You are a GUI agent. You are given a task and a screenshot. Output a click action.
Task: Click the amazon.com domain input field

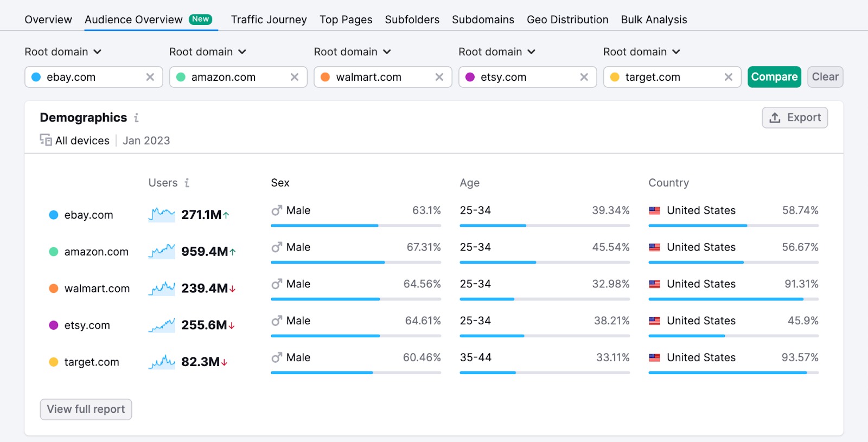(x=238, y=77)
